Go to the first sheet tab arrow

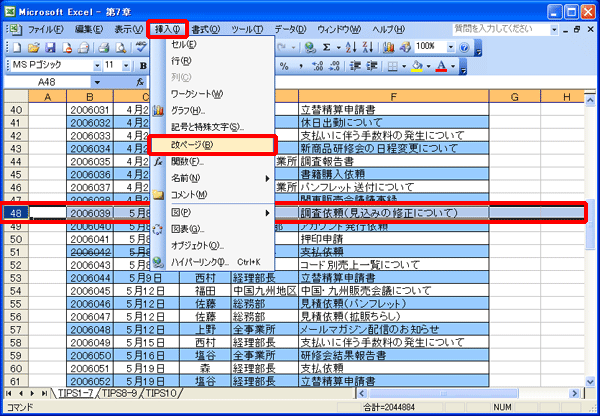click(x=10, y=393)
